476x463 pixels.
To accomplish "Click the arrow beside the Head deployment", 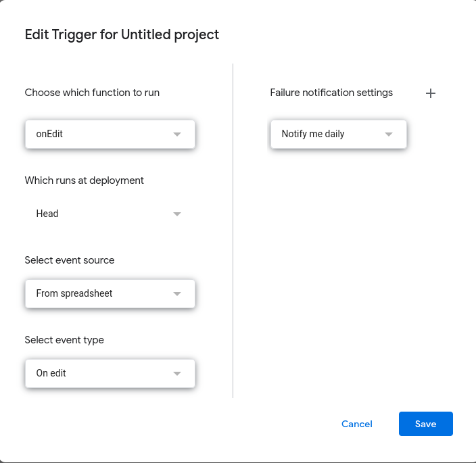I will click(177, 214).
